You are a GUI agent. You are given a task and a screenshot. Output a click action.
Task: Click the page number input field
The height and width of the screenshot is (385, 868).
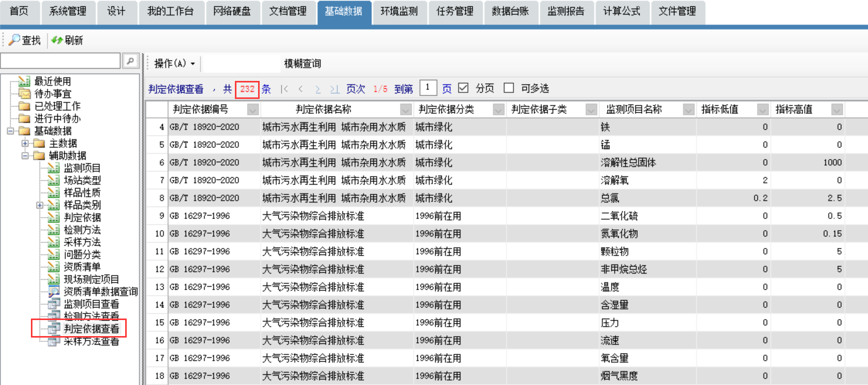coord(428,88)
